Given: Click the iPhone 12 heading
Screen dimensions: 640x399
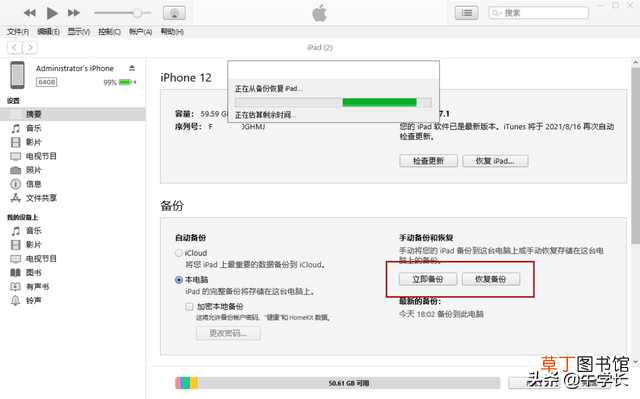Looking at the screenshot, I should click(x=186, y=78).
